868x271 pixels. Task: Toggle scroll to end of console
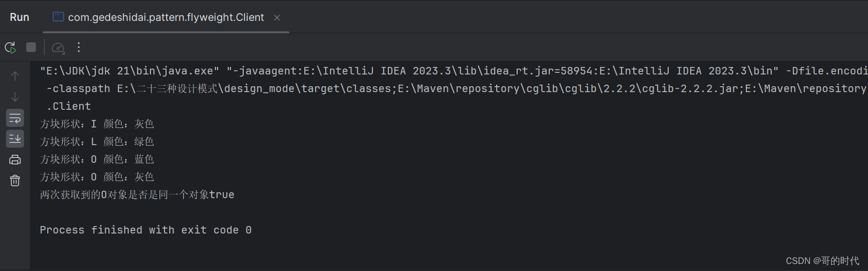pos(15,139)
